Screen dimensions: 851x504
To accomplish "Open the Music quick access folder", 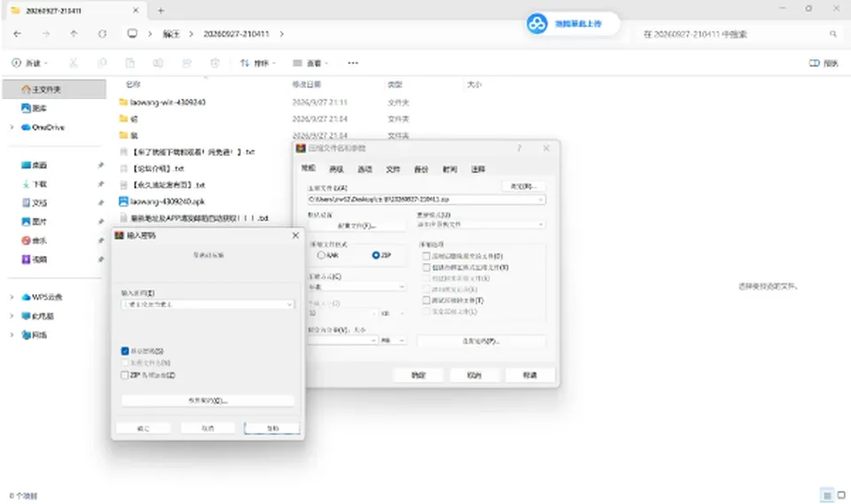I will point(34,240).
